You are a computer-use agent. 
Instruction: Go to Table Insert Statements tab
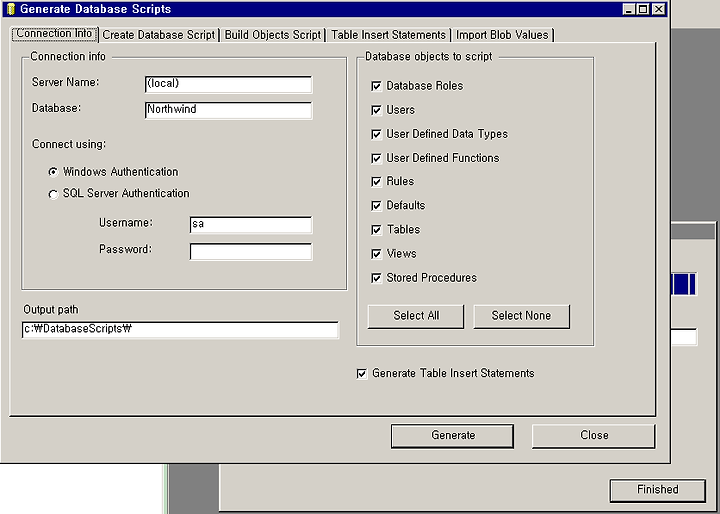pos(388,35)
